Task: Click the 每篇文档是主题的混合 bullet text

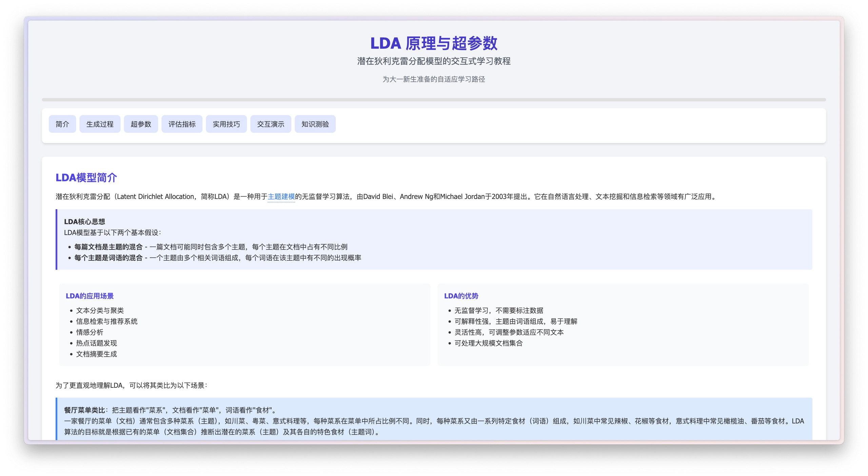Action: click(108, 247)
